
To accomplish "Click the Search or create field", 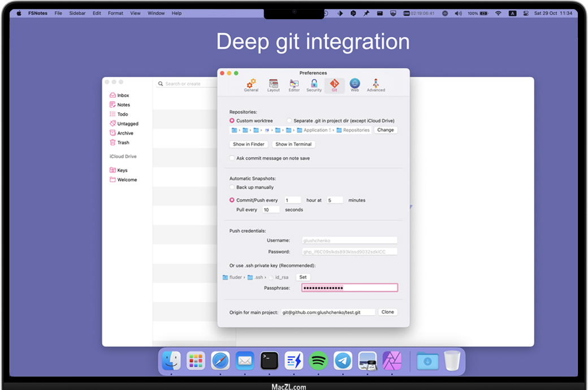I will click(187, 84).
